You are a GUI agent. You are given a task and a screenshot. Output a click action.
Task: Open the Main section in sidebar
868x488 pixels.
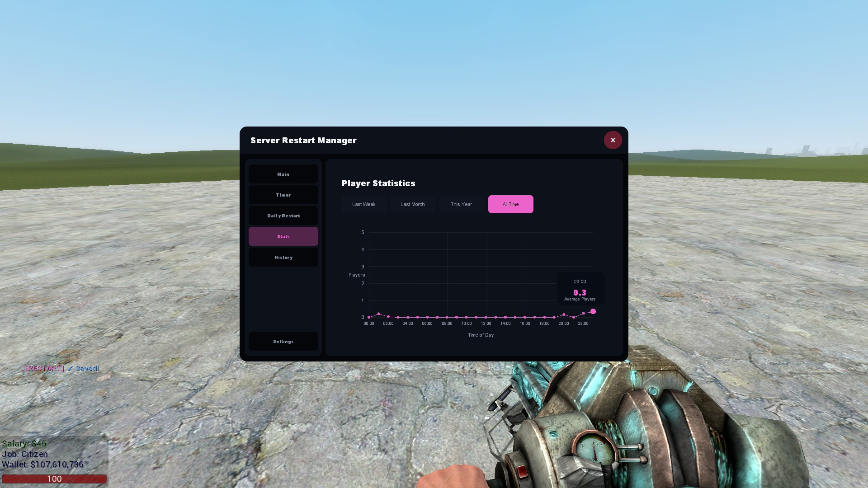point(283,174)
